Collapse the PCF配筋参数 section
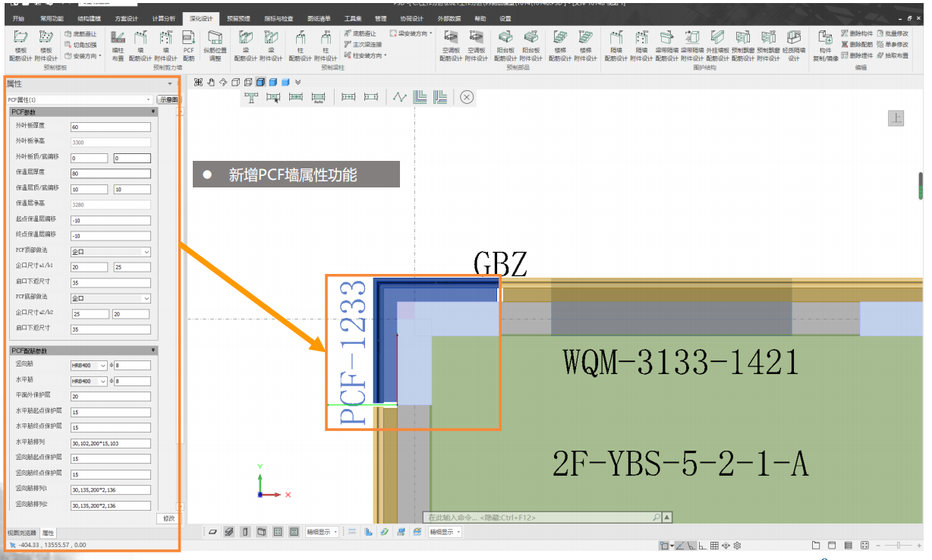932x560 pixels. coord(153,350)
